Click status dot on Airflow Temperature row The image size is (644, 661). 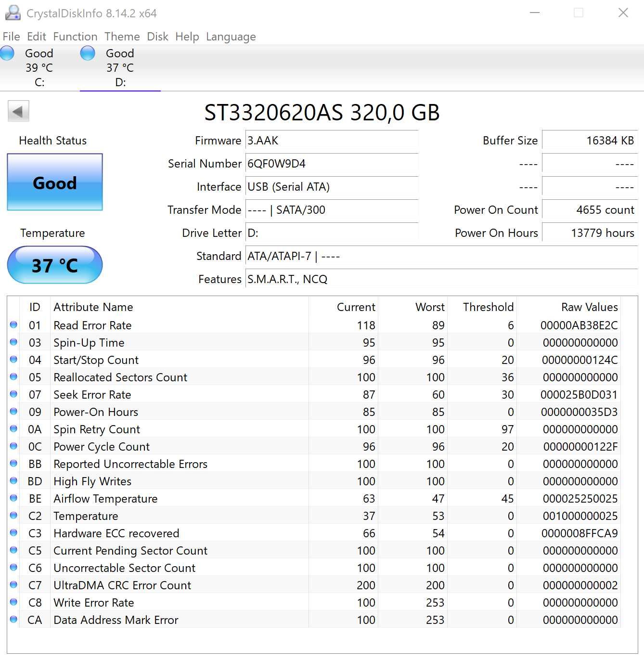[x=13, y=498]
